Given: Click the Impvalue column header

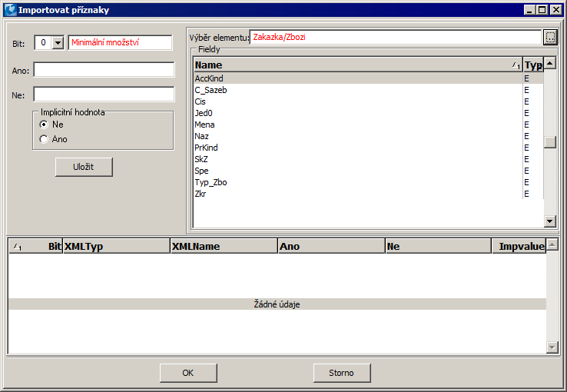Looking at the screenshot, I should point(519,246).
